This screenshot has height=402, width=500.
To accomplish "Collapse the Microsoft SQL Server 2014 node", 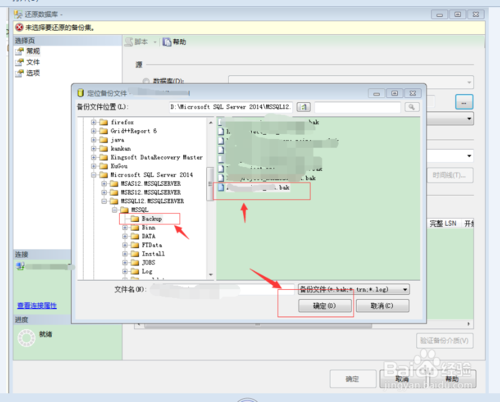I will (x=94, y=175).
